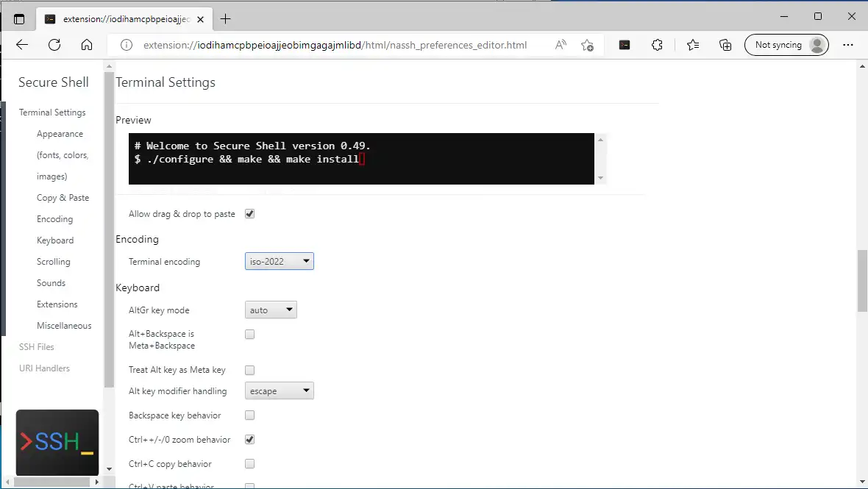Maximize the browser window
The height and width of the screenshot is (489, 868).
click(x=818, y=17)
